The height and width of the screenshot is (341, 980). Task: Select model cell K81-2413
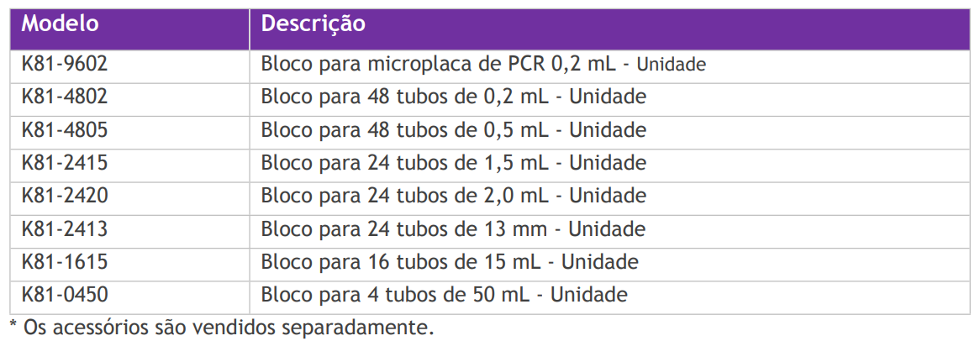(x=65, y=228)
